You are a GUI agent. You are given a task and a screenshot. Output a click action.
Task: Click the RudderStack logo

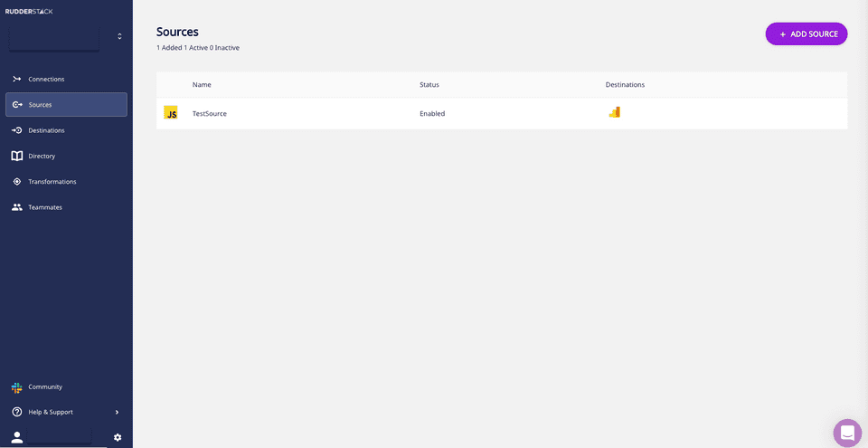(x=29, y=11)
